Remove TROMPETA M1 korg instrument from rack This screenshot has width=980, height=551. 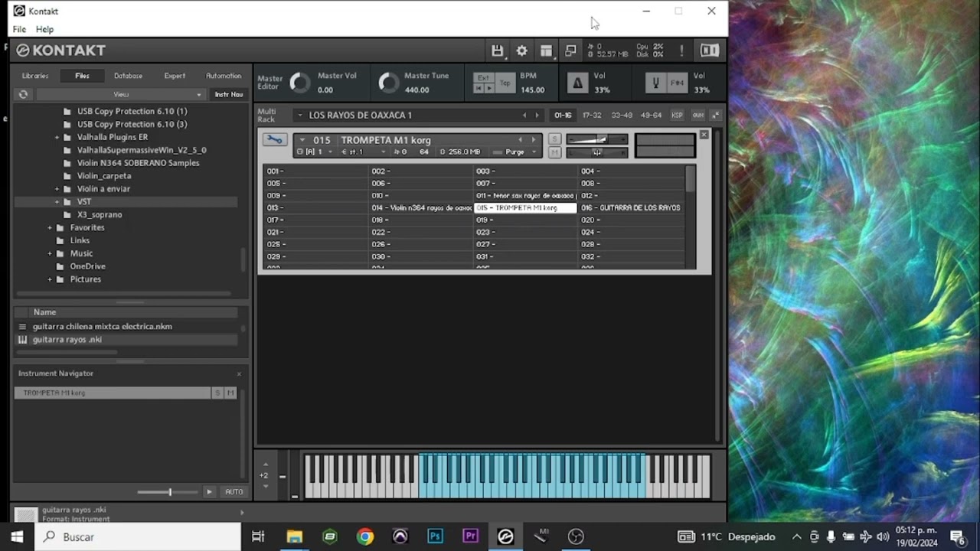(x=704, y=135)
